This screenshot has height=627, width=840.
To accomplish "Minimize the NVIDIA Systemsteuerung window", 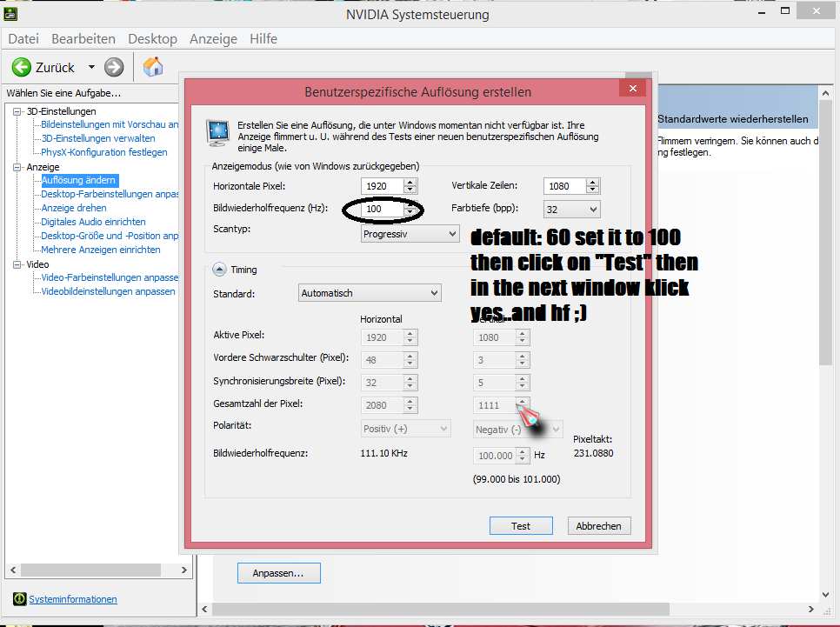I will [762, 11].
